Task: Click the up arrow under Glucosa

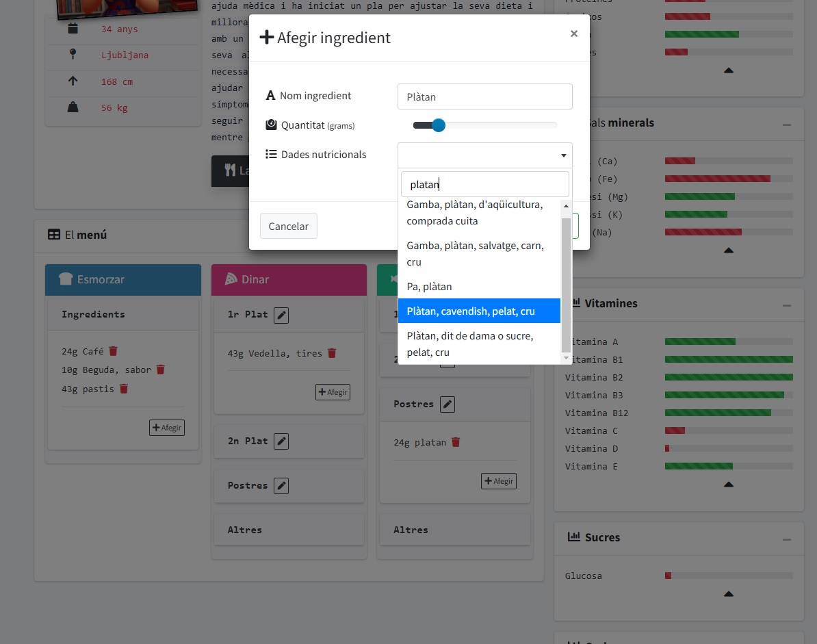Action: click(x=729, y=594)
